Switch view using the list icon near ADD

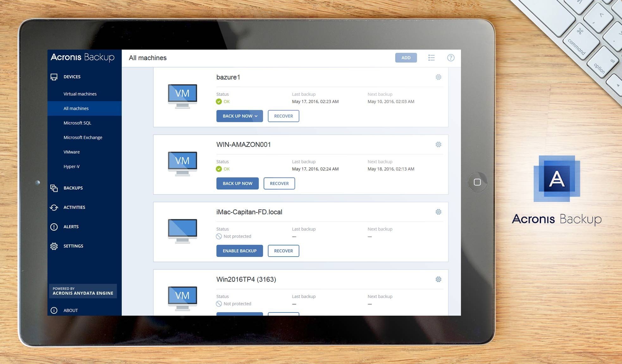[432, 58]
